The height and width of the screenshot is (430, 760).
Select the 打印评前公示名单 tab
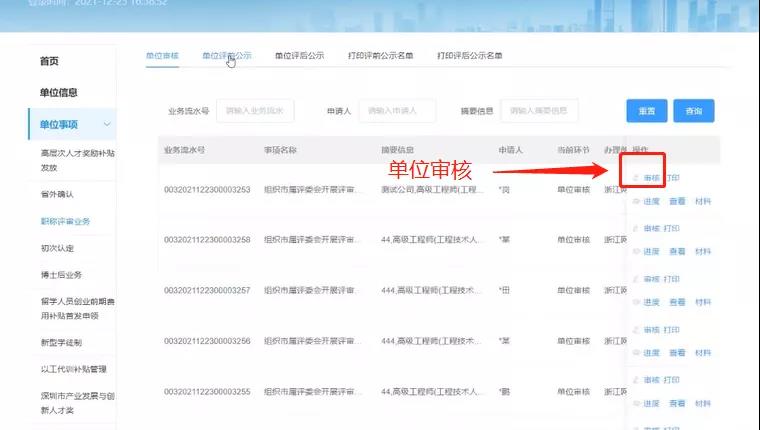click(x=380, y=56)
